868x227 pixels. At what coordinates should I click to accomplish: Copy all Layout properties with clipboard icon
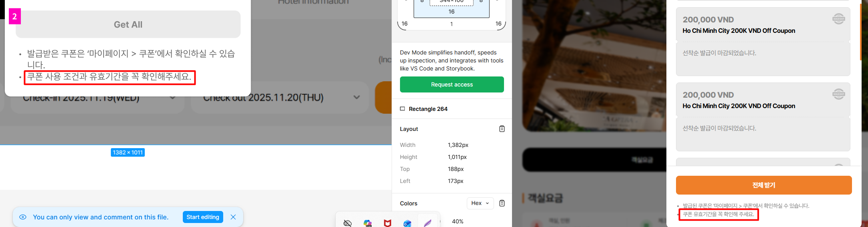tap(502, 129)
